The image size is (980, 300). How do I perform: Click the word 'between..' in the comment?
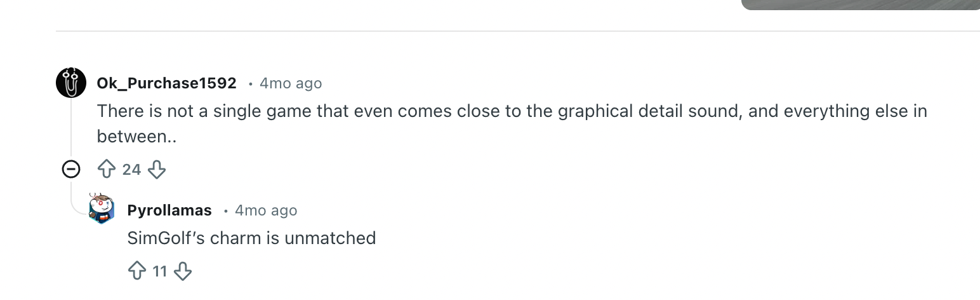[x=134, y=136]
